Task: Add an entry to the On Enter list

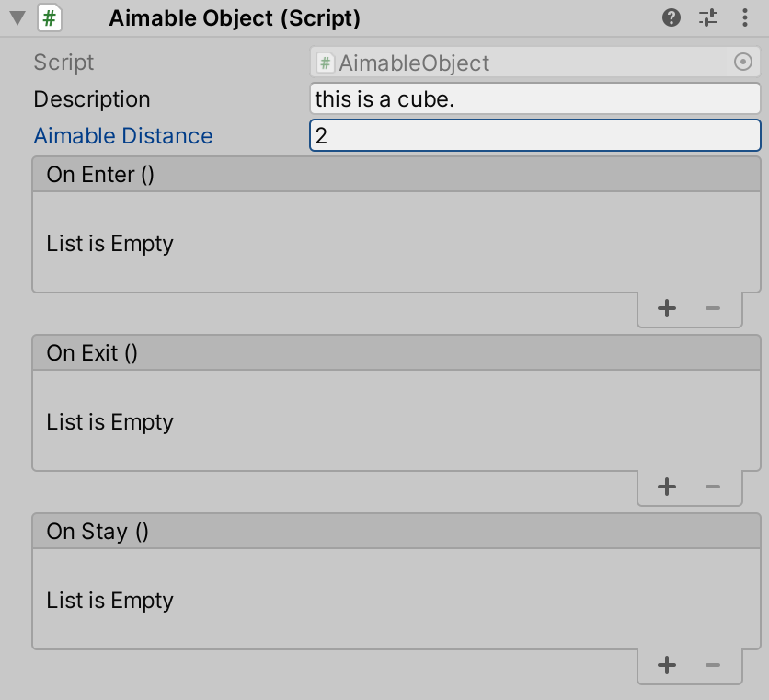Action: coord(666,308)
